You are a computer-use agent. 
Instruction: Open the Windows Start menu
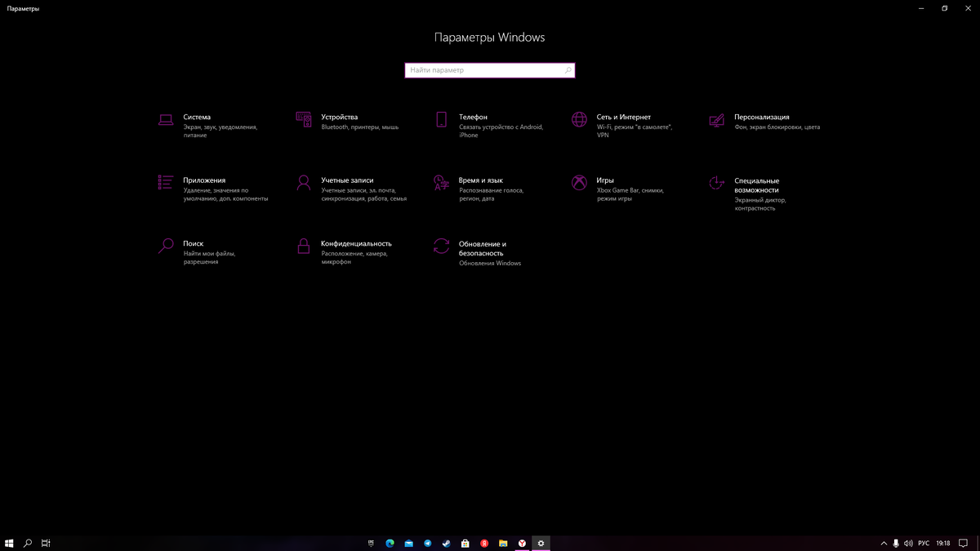click(x=9, y=543)
